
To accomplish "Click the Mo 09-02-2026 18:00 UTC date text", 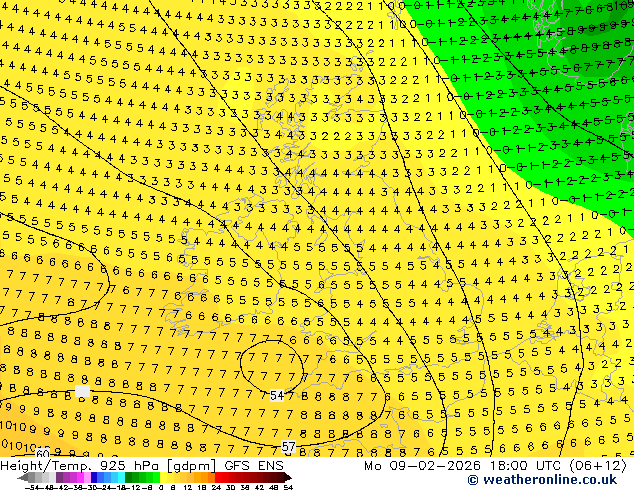I will [465, 466].
